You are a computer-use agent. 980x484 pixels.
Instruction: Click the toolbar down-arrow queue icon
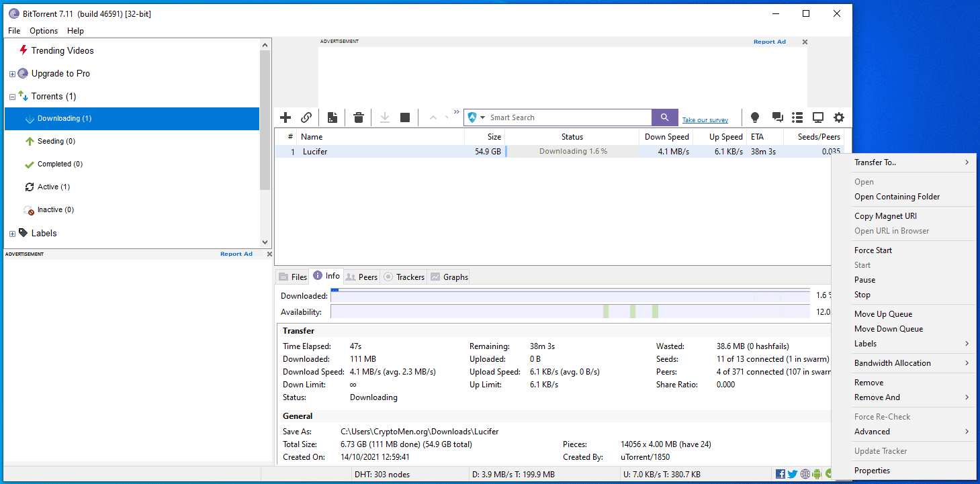point(447,118)
